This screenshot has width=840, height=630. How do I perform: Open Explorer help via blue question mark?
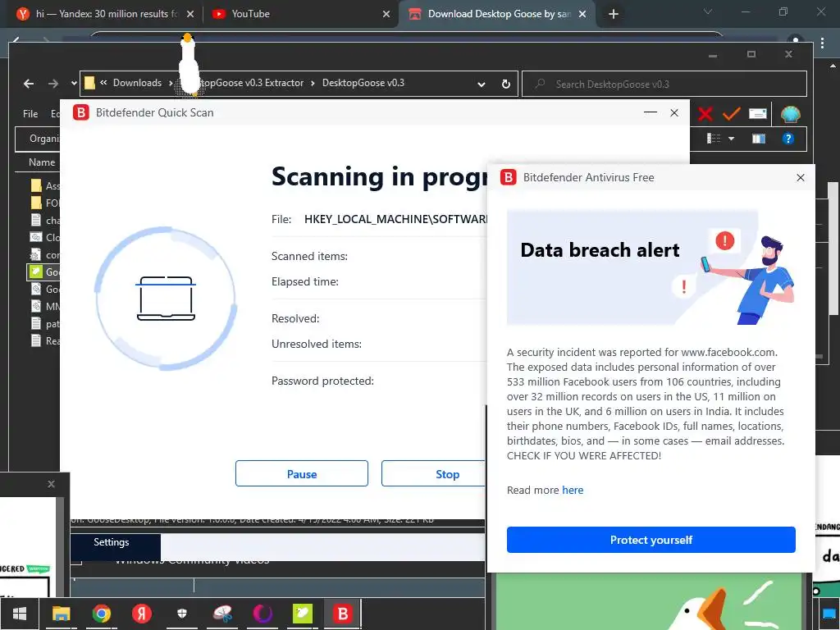[787, 139]
